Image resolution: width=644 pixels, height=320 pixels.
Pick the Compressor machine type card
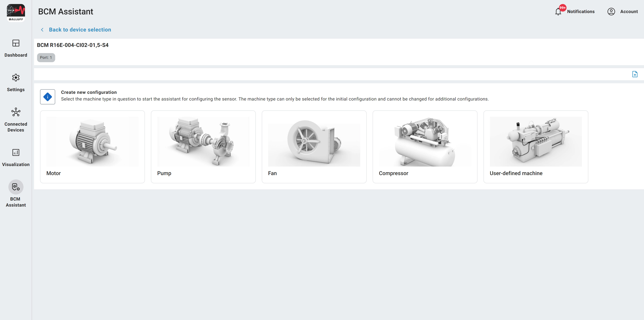tap(425, 147)
